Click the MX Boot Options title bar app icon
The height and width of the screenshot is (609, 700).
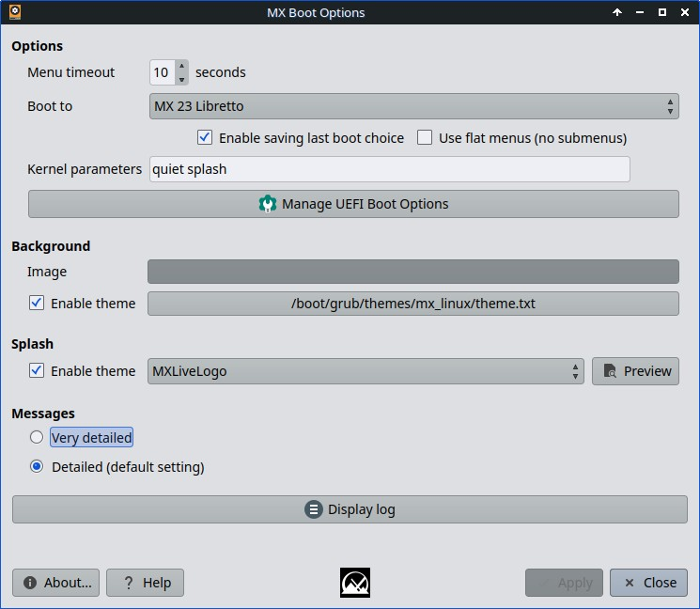tap(15, 12)
